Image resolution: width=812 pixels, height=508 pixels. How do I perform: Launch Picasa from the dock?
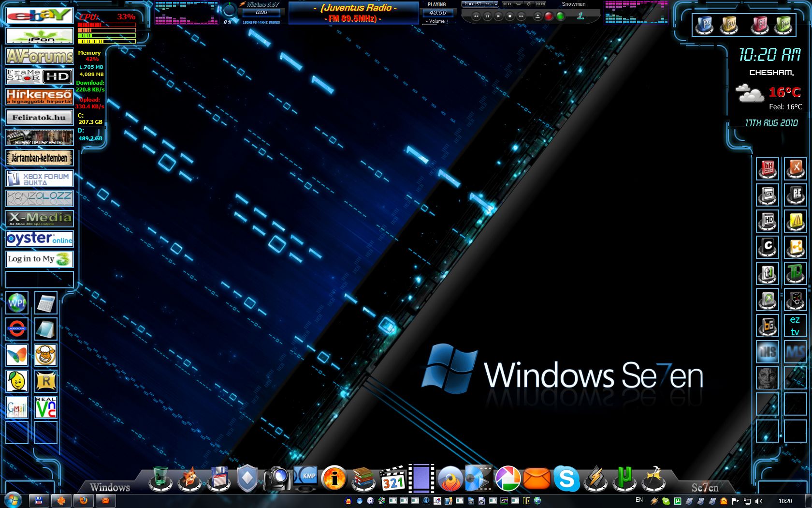[x=507, y=479]
